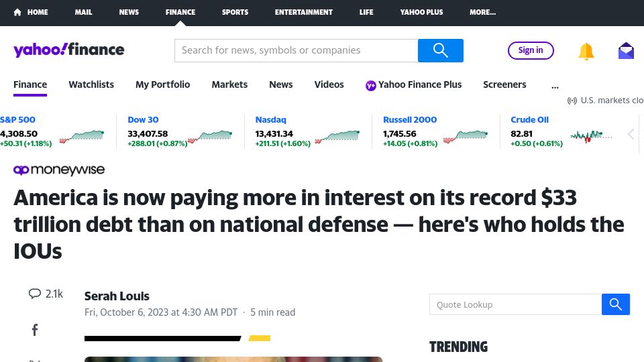The height and width of the screenshot is (362, 644).
Task: Open the Markets tab
Action: 229,84
